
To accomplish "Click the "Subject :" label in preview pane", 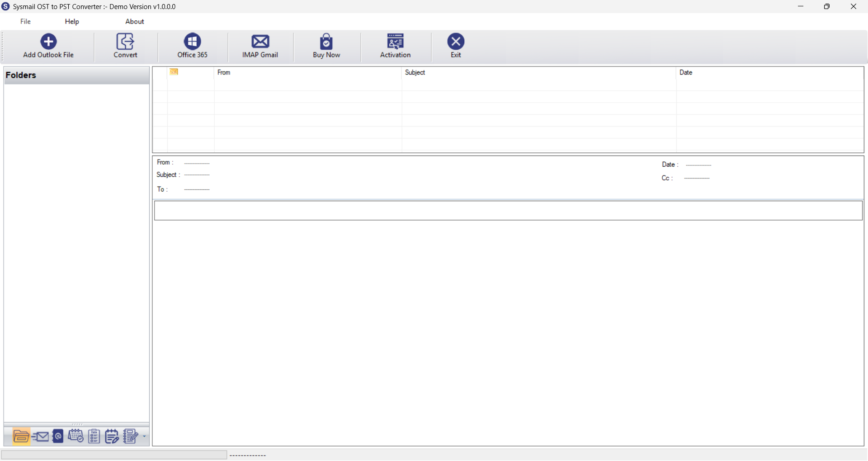I will (x=168, y=175).
